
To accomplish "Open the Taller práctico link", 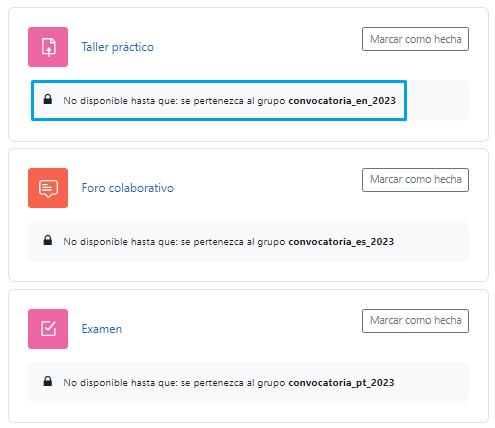I will (118, 47).
